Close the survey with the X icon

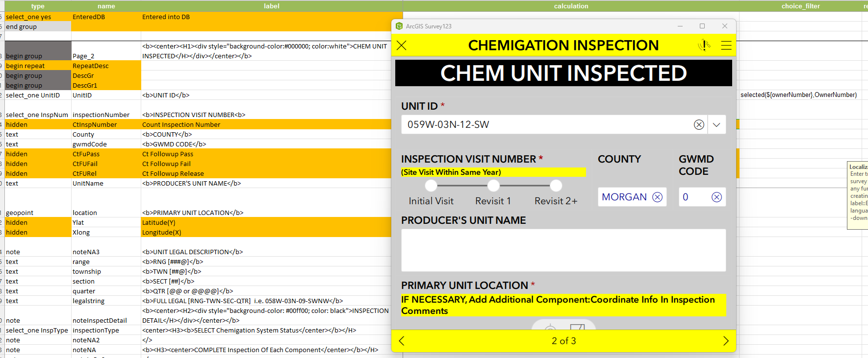(402, 46)
